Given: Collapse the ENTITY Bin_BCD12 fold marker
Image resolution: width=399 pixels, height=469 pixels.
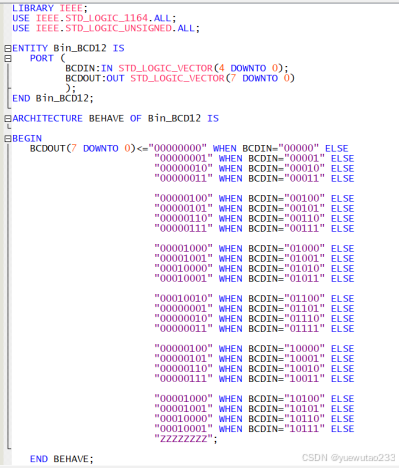Looking at the screenshot, I should coord(8,48).
